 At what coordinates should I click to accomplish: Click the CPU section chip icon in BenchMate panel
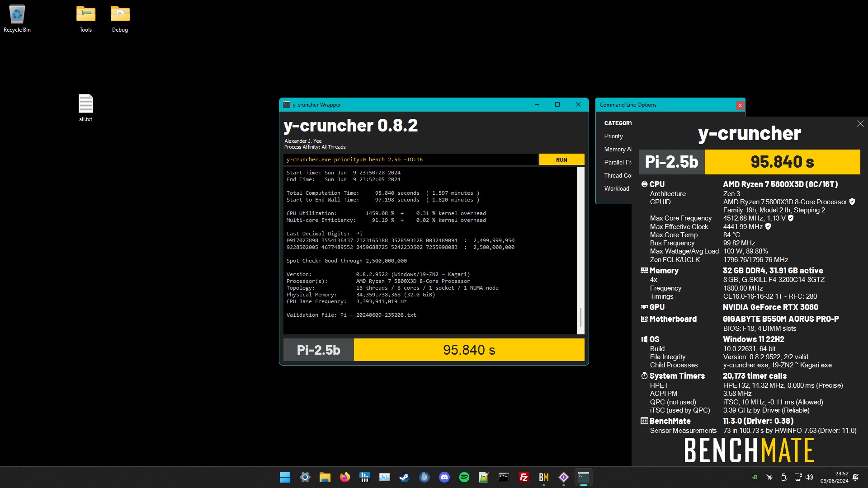click(644, 184)
